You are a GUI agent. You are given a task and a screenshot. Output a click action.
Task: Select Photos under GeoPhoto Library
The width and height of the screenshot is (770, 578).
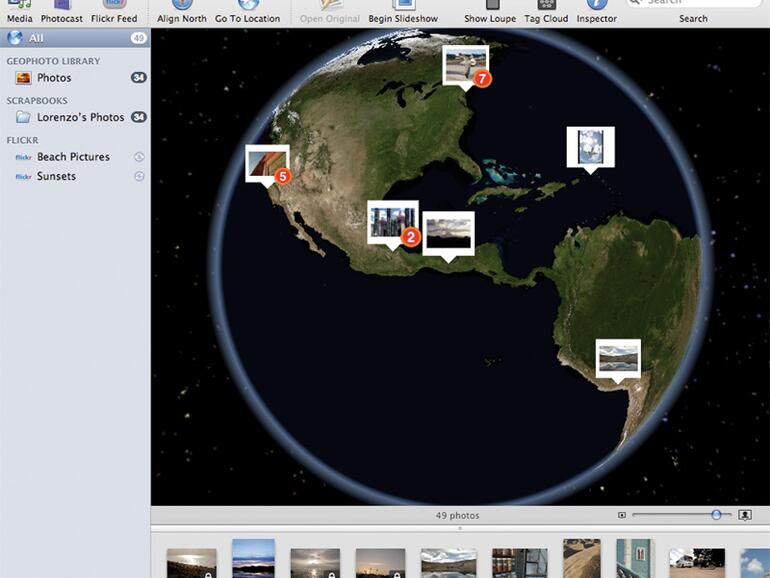pos(54,78)
